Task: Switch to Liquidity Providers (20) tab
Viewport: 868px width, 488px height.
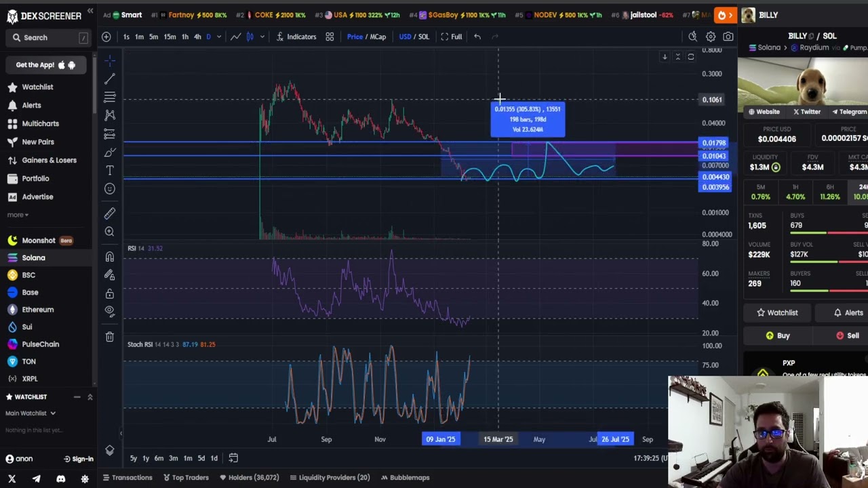Action: pyautogui.click(x=330, y=478)
